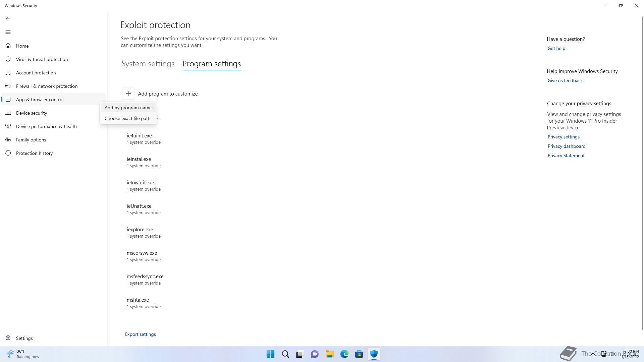644x362 pixels.
Task: Click the back arrow icon
Action: tap(8, 19)
